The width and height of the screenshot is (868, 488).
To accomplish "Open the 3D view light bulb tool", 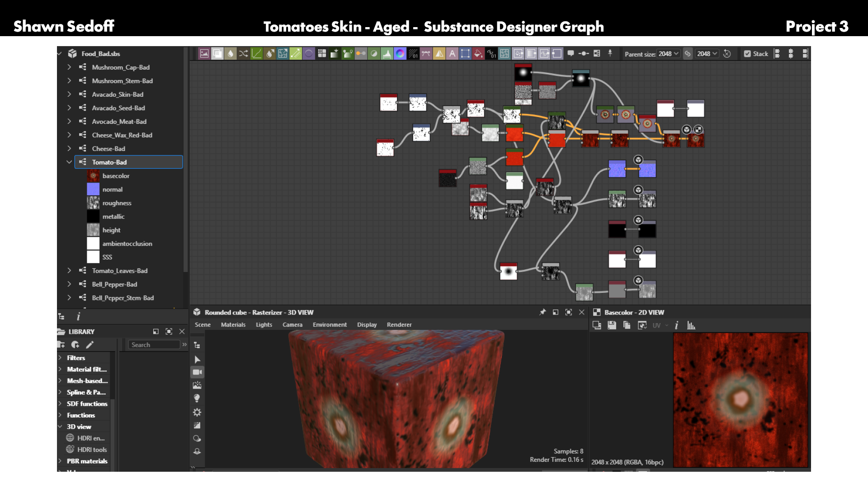I will click(x=197, y=399).
